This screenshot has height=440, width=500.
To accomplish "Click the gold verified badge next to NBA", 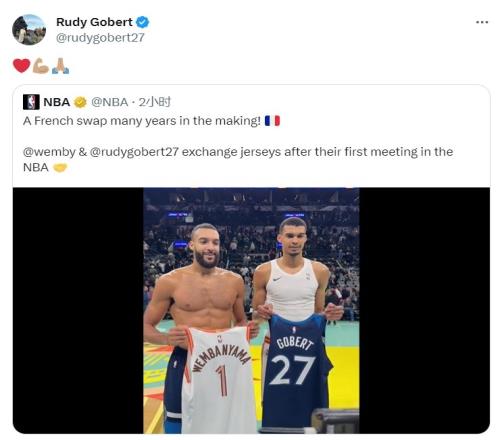I will (x=80, y=102).
